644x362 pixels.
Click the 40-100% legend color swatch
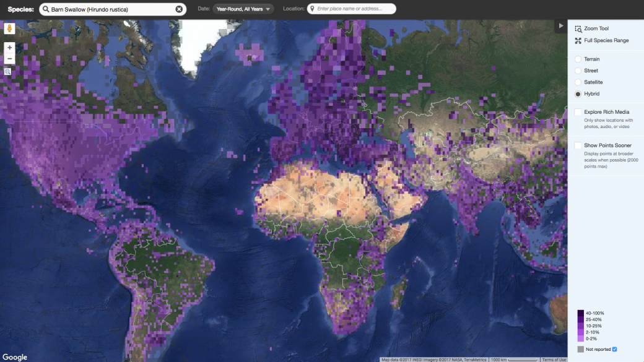pos(581,312)
